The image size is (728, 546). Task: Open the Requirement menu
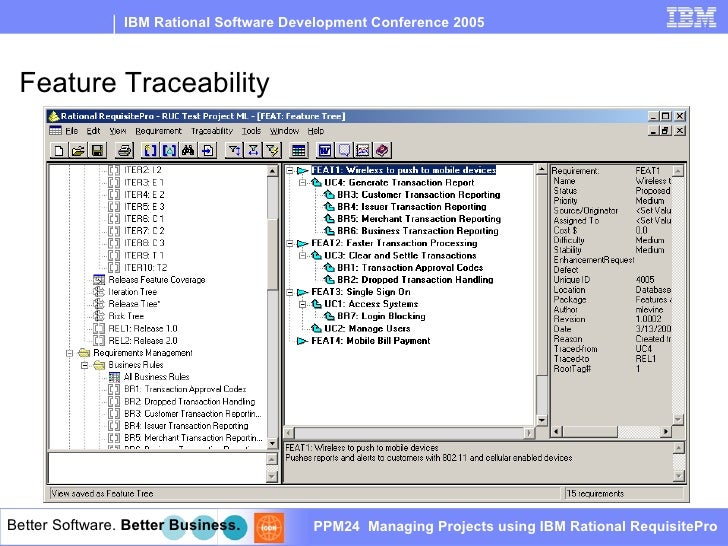(158, 131)
